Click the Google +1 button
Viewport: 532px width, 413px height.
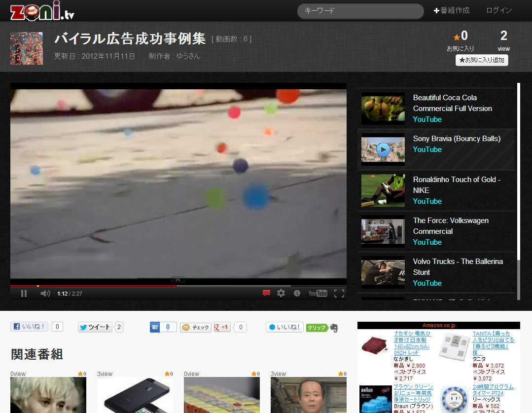[x=222, y=328]
